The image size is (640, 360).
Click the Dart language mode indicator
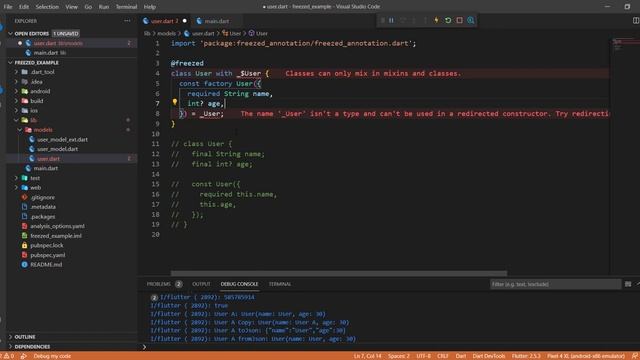460,356
